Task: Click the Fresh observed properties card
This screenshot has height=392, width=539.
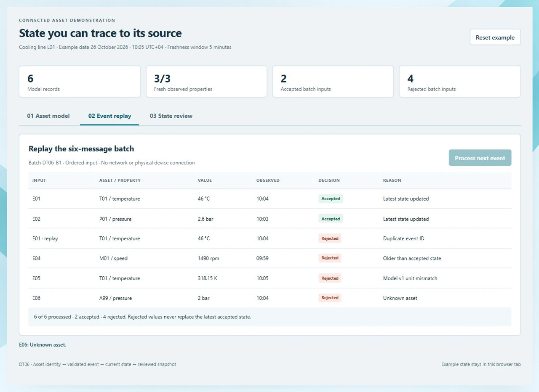Action: coord(206,82)
